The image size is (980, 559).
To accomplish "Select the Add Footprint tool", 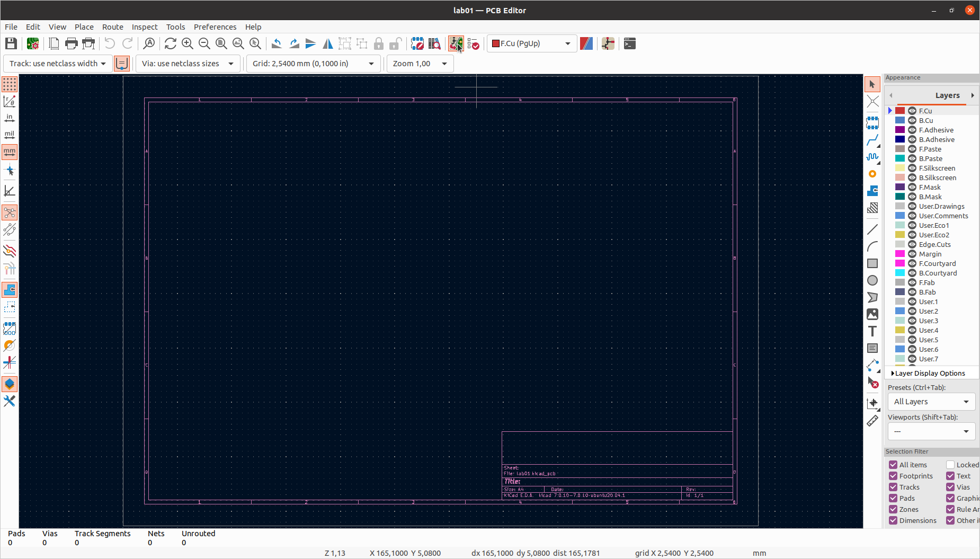I will (x=872, y=122).
